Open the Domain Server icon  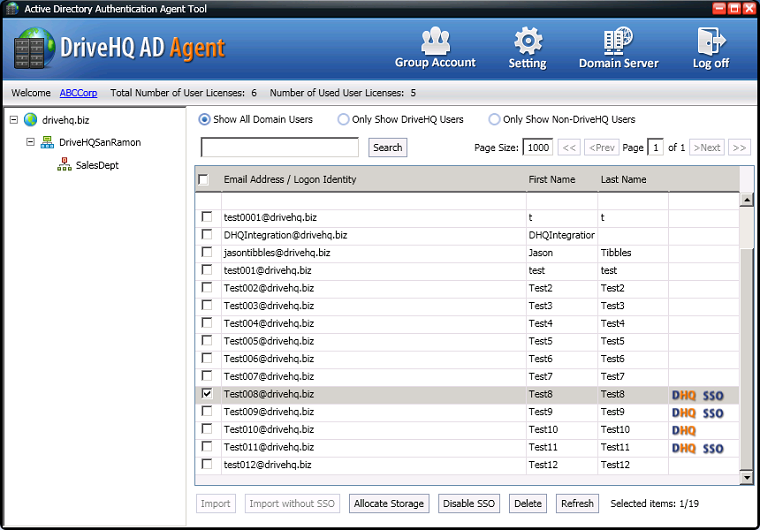618,41
